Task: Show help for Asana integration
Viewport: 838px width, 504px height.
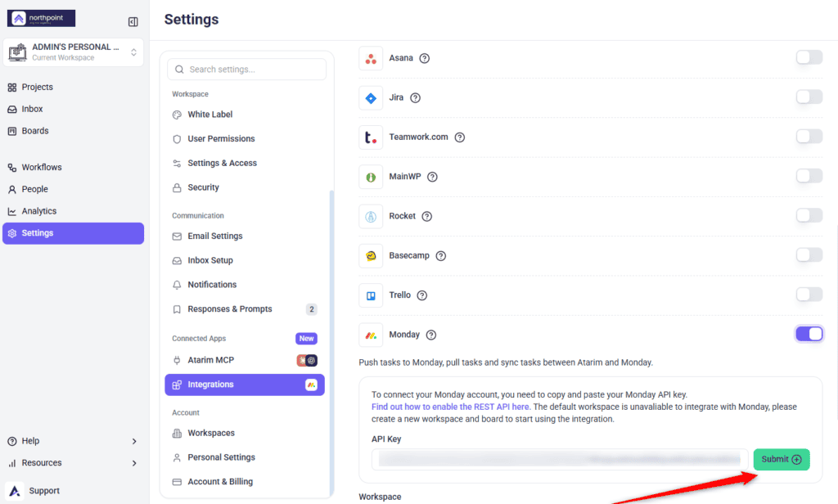Action: coord(425,58)
